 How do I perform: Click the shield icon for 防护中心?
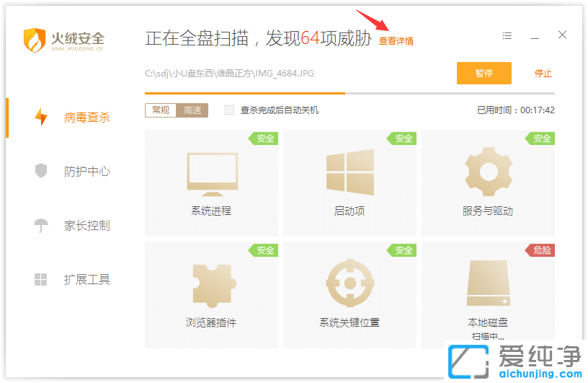[41, 171]
